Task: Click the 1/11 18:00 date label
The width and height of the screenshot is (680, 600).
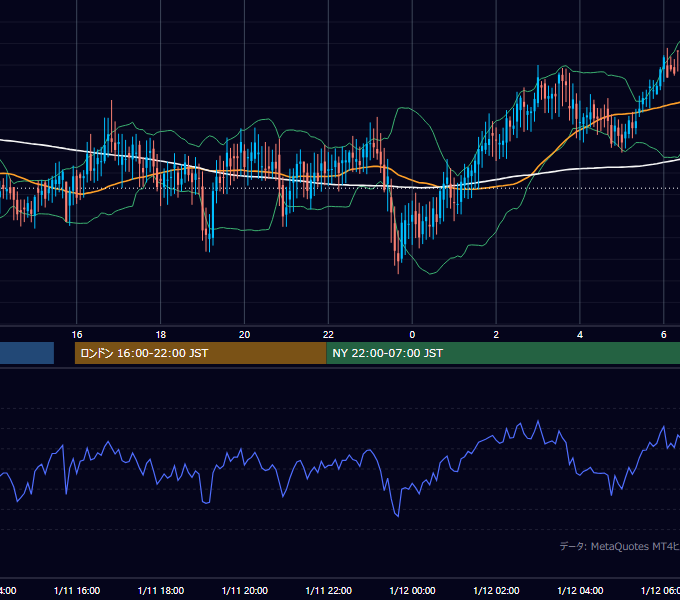Action: [161, 591]
